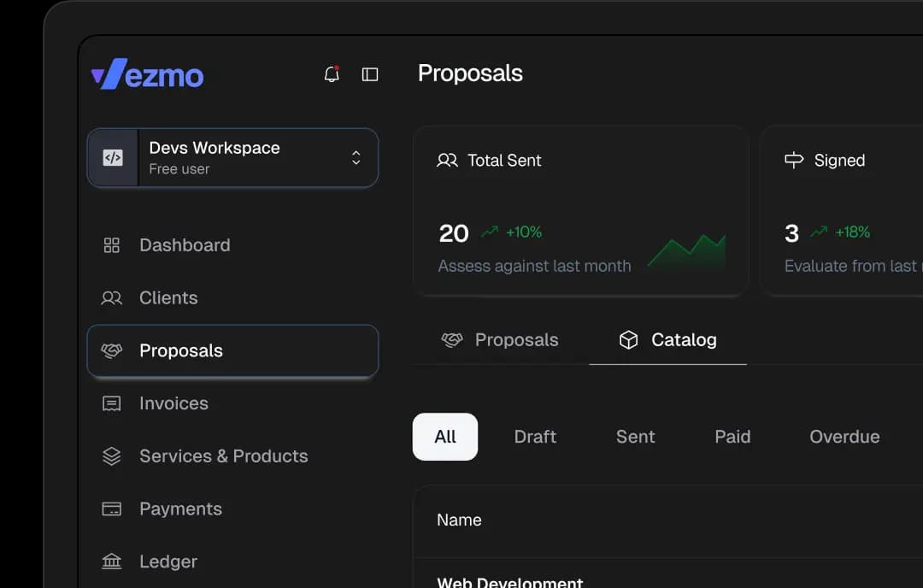This screenshot has height=588, width=923.
Task: Click the Proposals handshake icon in sidebar
Action: click(x=111, y=350)
